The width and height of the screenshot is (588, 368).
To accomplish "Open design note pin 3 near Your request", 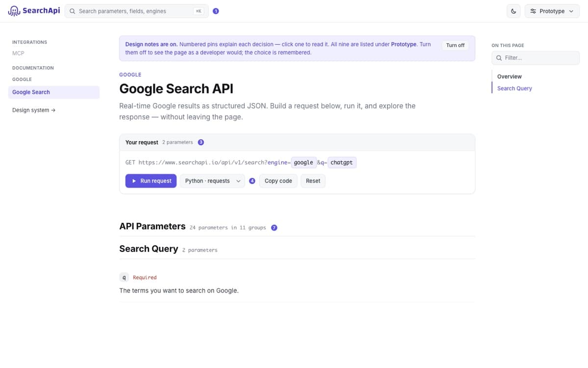I will point(201,142).
